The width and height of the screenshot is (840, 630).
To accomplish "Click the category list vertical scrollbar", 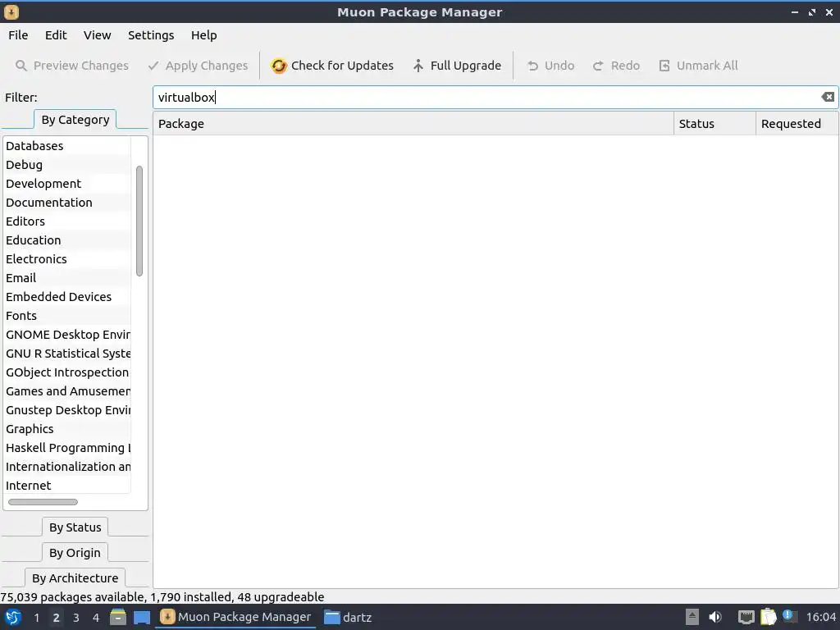I will pyautogui.click(x=139, y=221).
